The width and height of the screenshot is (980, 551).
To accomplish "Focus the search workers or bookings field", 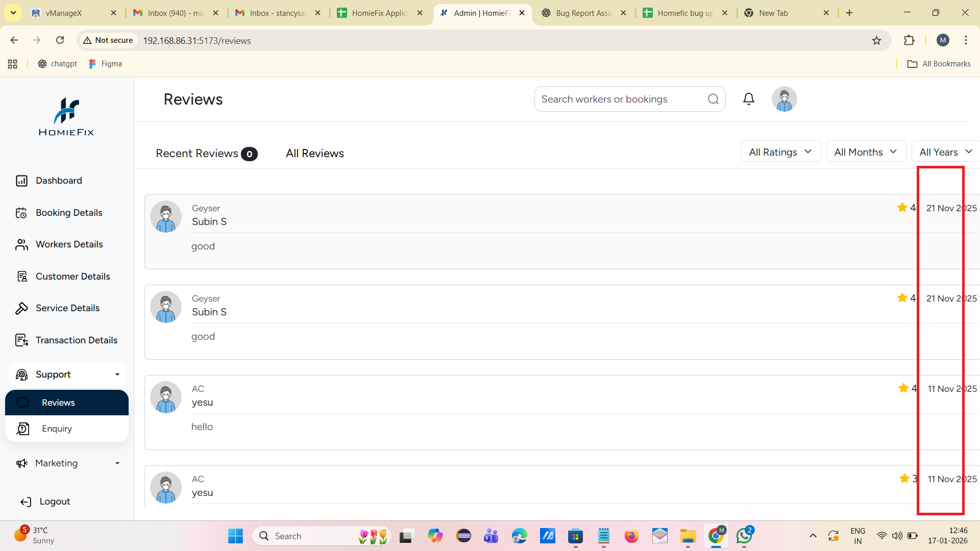I will 620,99.
